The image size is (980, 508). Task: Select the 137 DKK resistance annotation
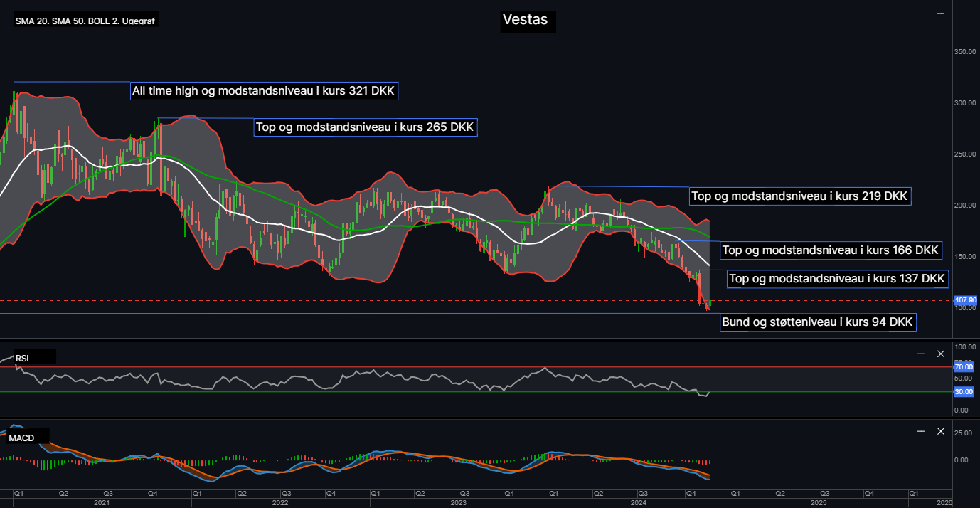(838, 279)
